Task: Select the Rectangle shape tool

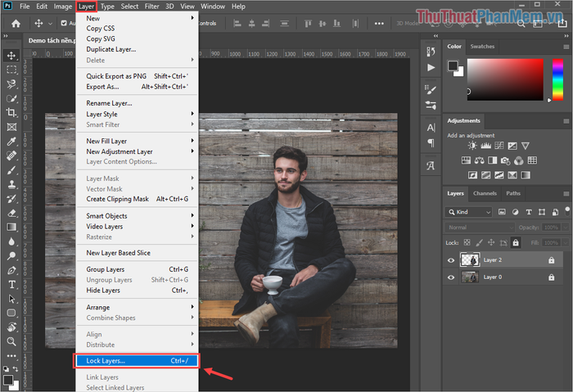Action: pos(11,313)
